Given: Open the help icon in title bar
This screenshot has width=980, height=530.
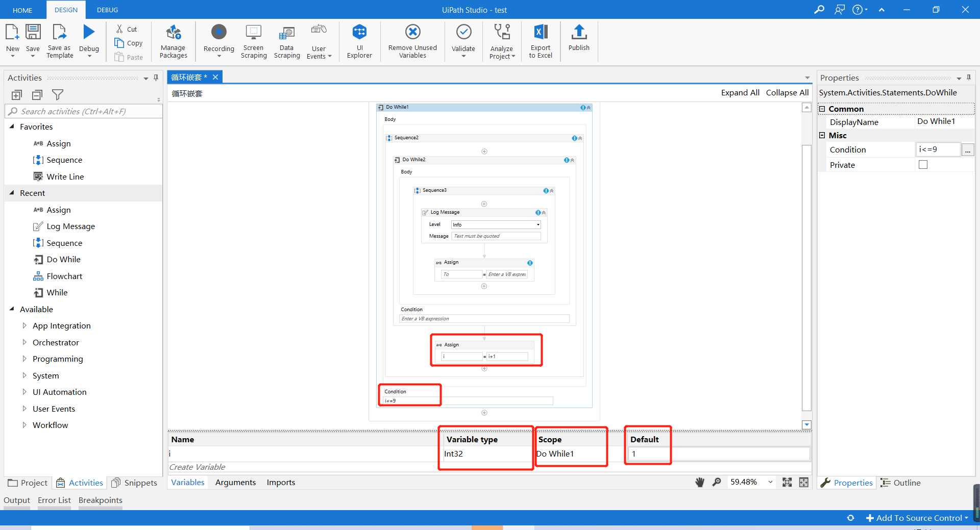Looking at the screenshot, I should (857, 9).
